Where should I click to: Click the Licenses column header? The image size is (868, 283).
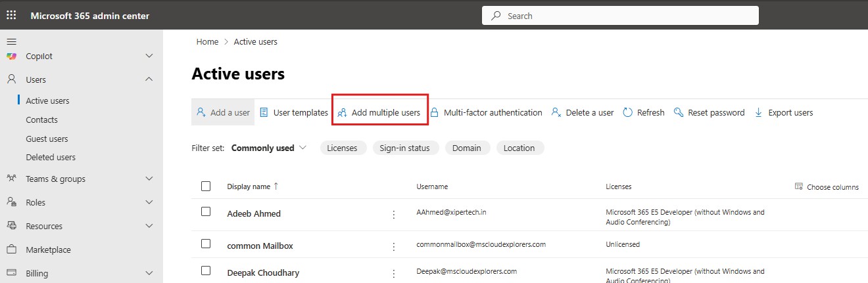(618, 186)
